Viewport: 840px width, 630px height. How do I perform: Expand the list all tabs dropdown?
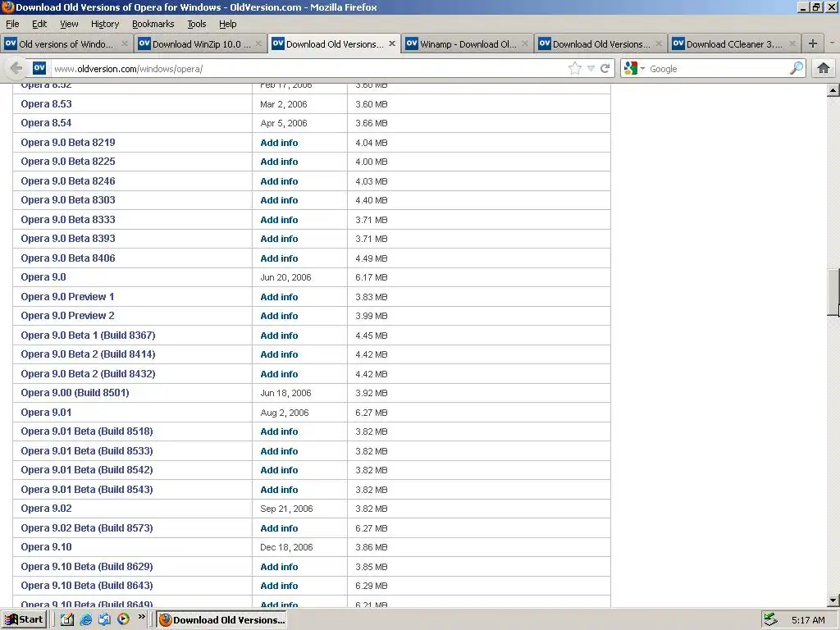(x=832, y=43)
